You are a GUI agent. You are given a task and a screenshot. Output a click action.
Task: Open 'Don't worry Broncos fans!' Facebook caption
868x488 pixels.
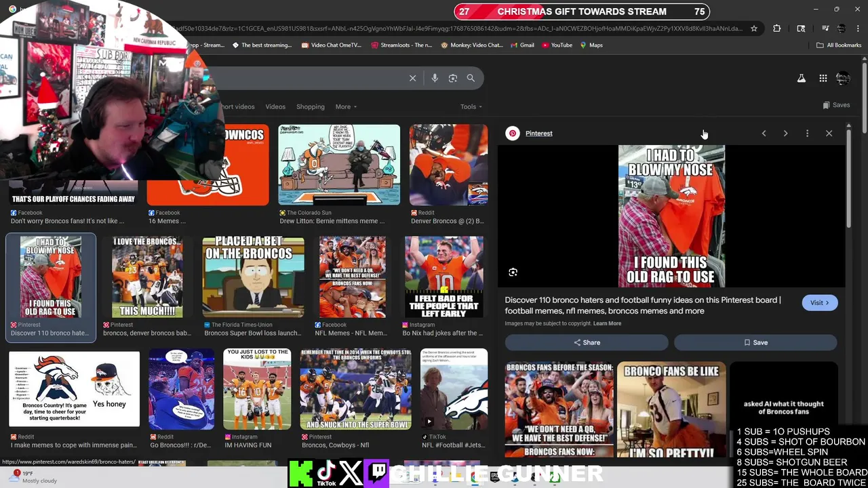[67, 221]
